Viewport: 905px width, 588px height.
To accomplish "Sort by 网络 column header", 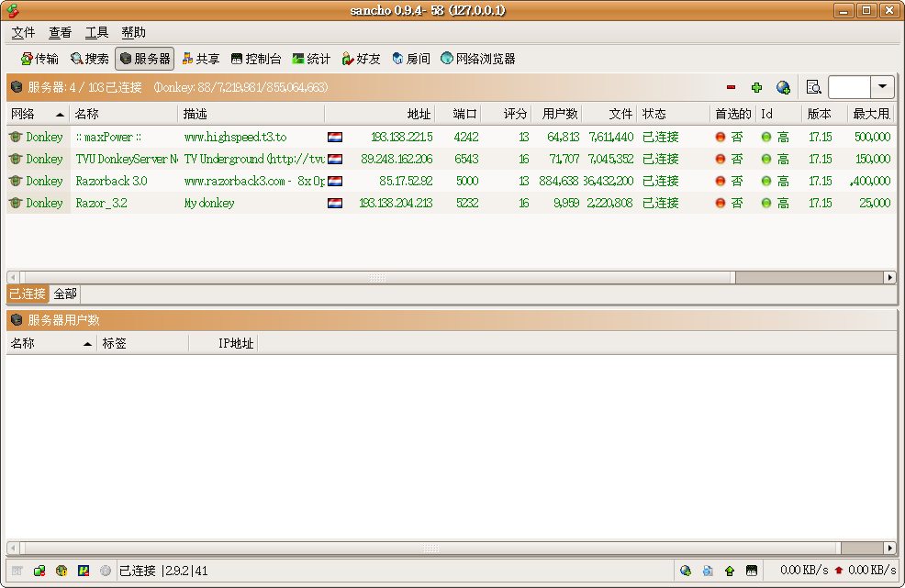I will click(38, 115).
